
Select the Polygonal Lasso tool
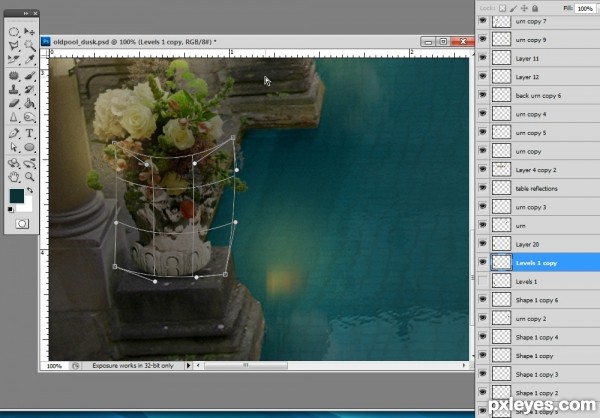click(14, 46)
